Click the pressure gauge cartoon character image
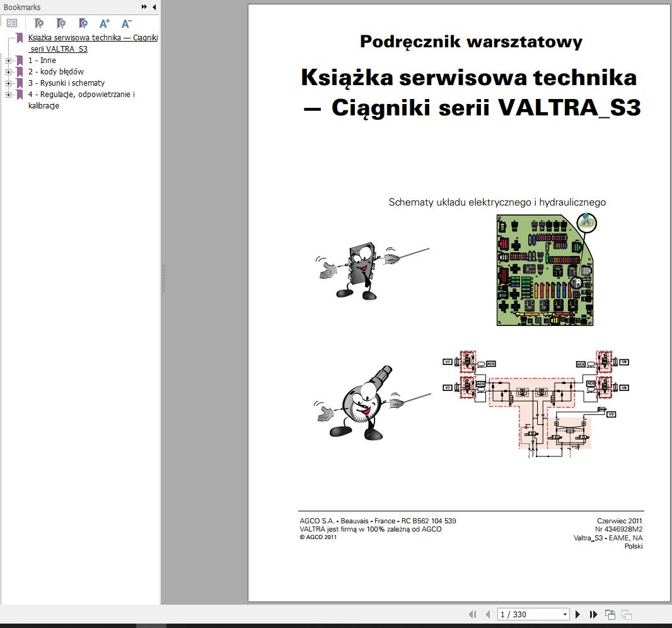This screenshot has height=628, width=672. coord(372,403)
